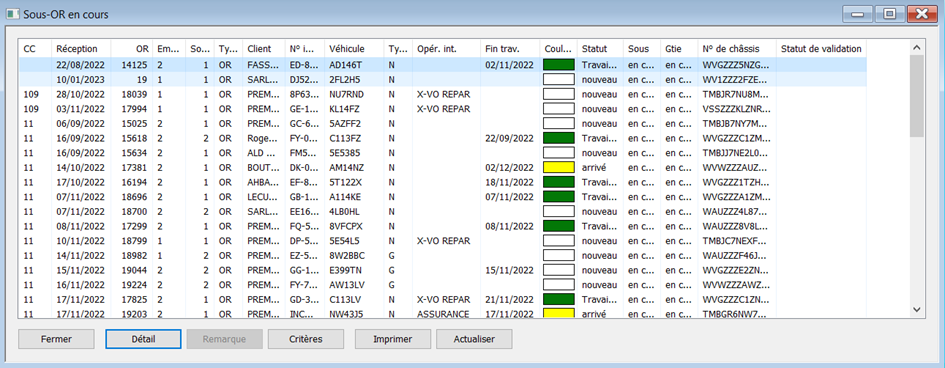Screen dimensions: 945x368
Task: Select fin trav. date 21/11/2022
Action: pos(509,299)
